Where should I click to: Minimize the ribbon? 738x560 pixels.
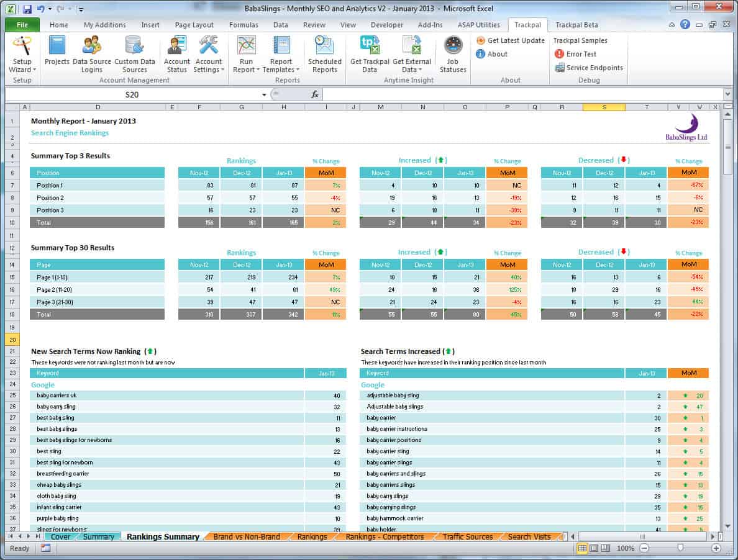672,25
